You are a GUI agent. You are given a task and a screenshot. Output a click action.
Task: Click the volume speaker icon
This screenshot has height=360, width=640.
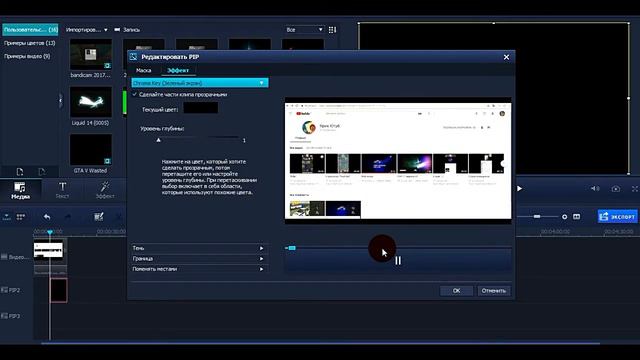[x=595, y=189]
